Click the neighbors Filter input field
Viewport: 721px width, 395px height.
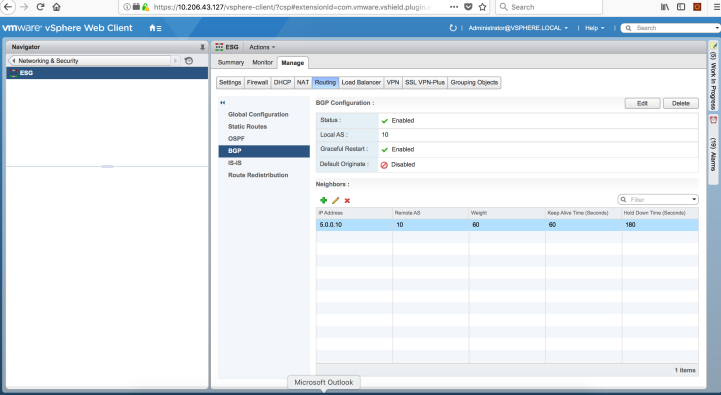tap(658, 200)
